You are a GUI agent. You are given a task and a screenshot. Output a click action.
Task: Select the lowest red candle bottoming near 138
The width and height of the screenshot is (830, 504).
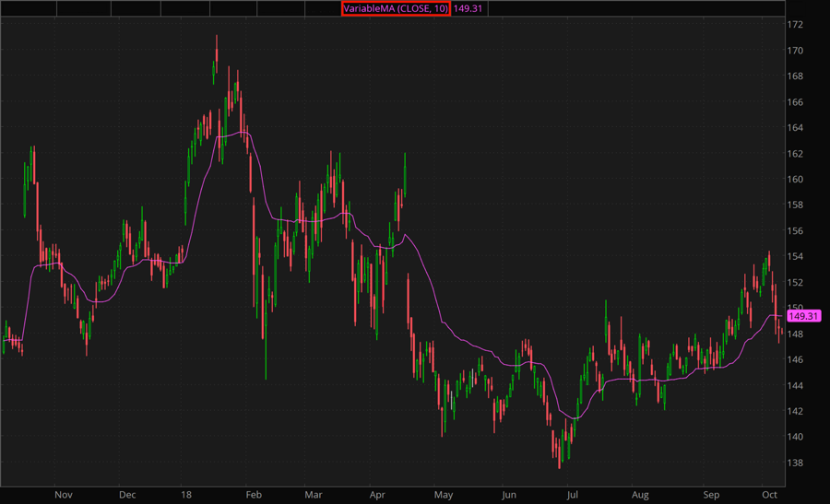tap(559, 450)
